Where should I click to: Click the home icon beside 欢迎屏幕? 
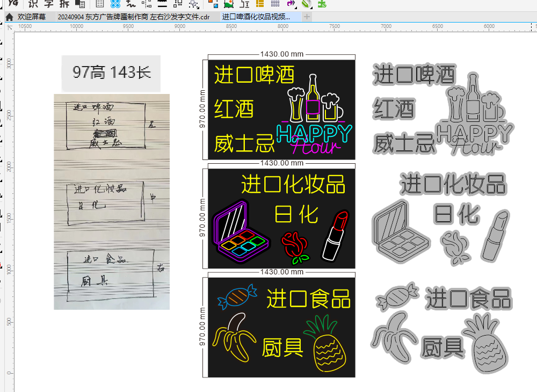(x=10, y=17)
